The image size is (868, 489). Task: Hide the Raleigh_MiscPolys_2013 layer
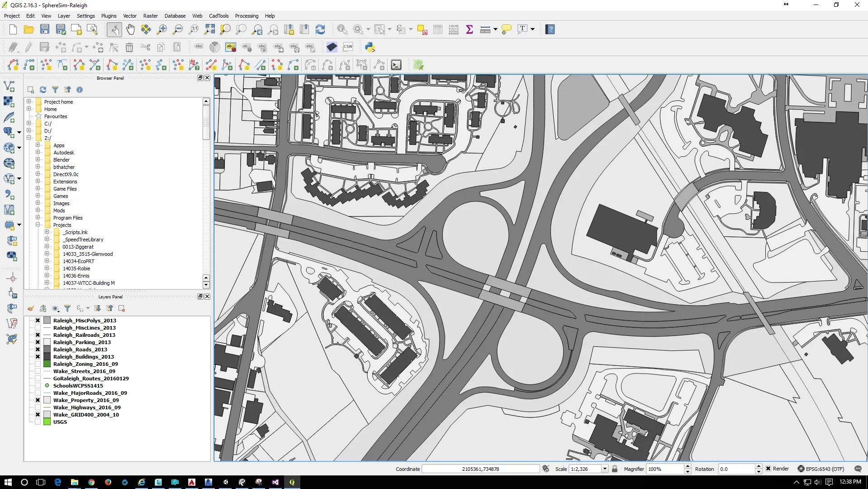[38, 321]
